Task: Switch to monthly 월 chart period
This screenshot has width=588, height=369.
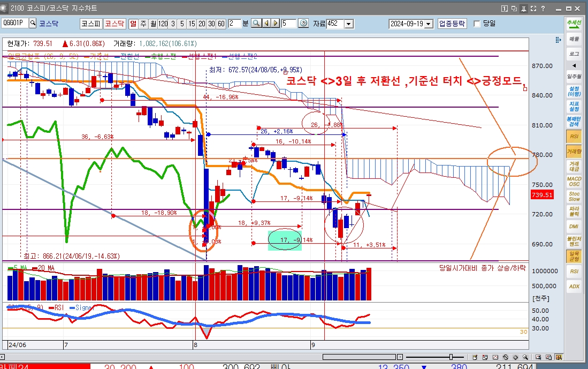Action: (x=153, y=23)
